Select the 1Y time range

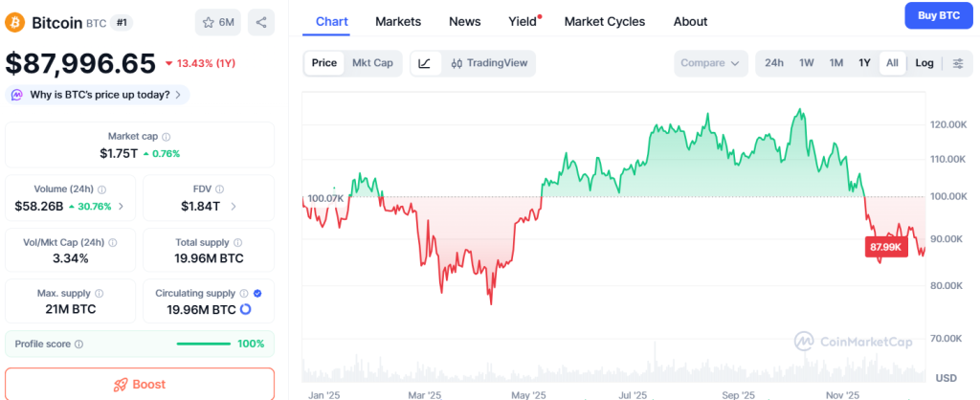tap(864, 63)
